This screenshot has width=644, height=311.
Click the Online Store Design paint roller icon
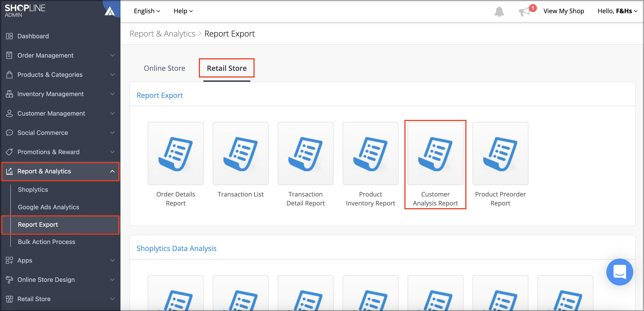coord(9,279)
